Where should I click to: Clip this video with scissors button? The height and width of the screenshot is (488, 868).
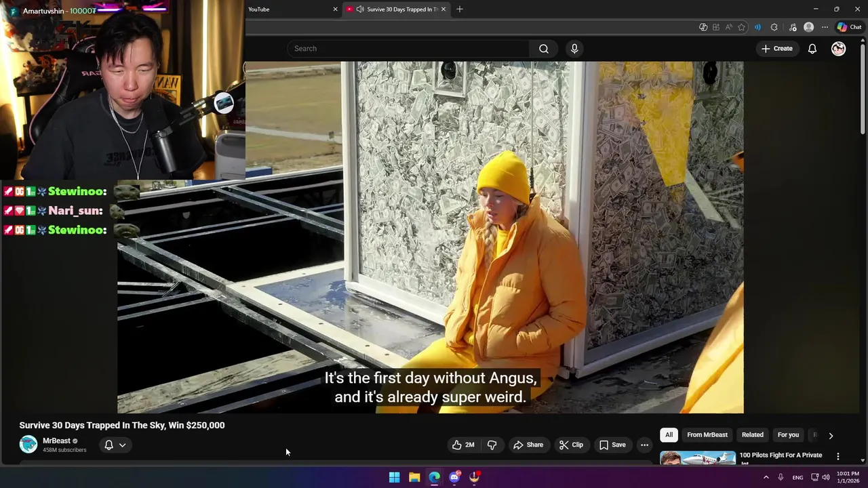pos(571,445)
